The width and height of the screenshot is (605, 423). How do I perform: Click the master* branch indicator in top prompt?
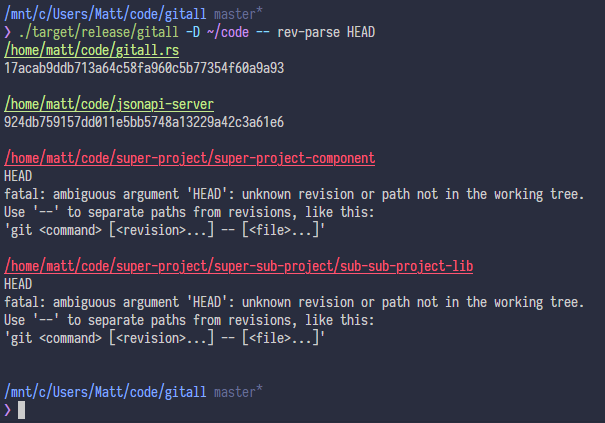[239, 14]
